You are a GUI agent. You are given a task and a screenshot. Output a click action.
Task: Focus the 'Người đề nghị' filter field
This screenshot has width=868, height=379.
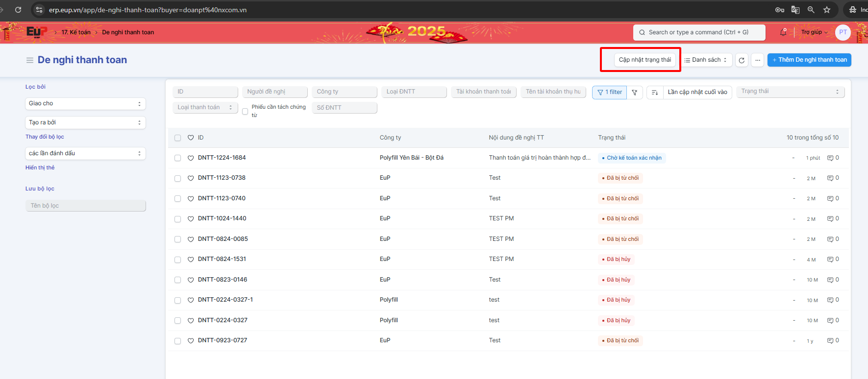274,92
